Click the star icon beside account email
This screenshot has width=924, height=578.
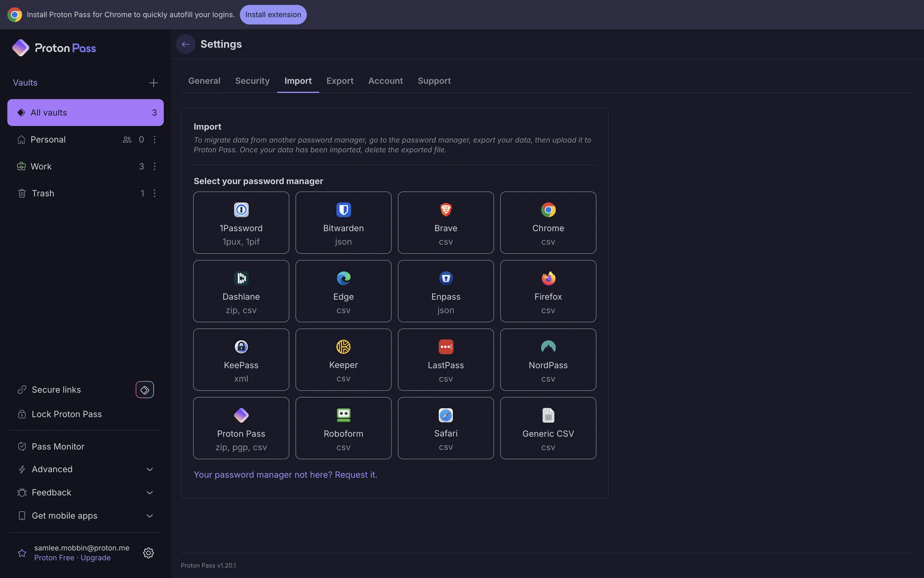(22, 552)
